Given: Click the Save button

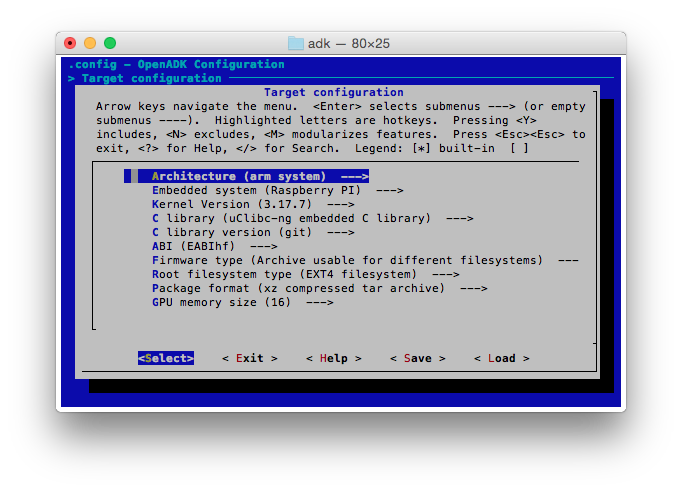Looking at the screenshot, I should (418, 358).
